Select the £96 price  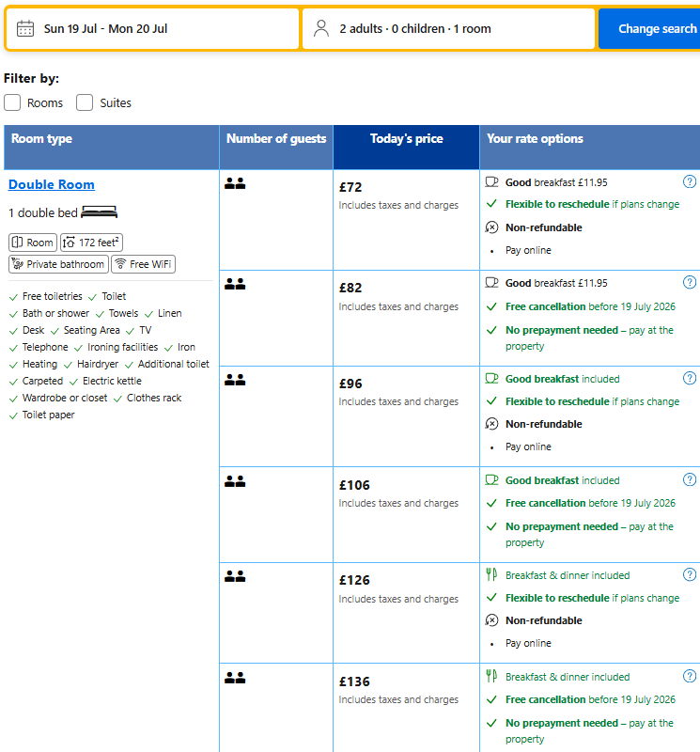[350, 384]
